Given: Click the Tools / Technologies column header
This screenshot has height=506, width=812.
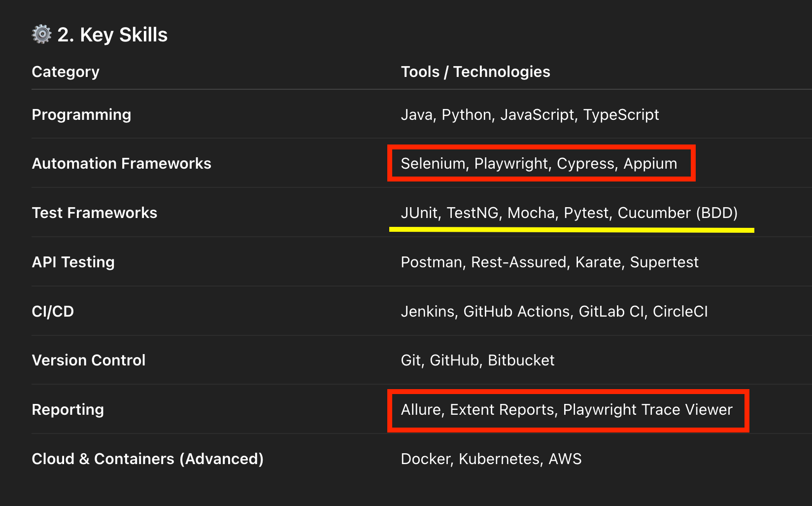Looking at the screenshot, I should pyautogui.click(x=475, y=72).
